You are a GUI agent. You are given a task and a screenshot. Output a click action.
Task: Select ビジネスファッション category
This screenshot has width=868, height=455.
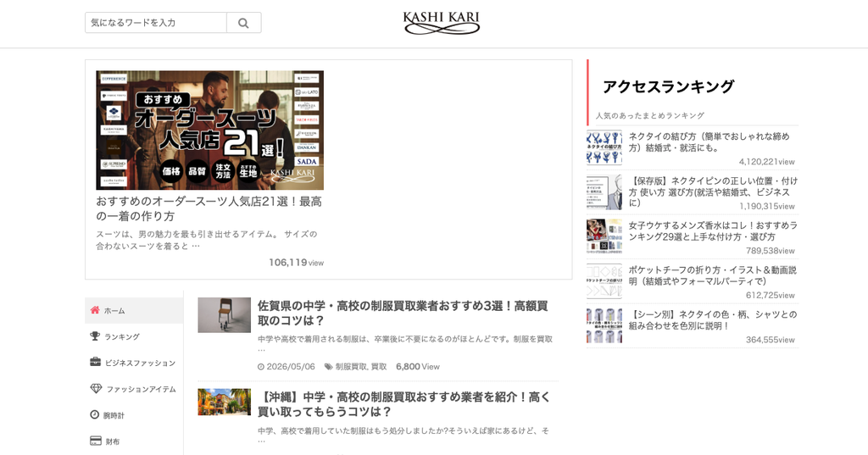(x=140, y=363)
